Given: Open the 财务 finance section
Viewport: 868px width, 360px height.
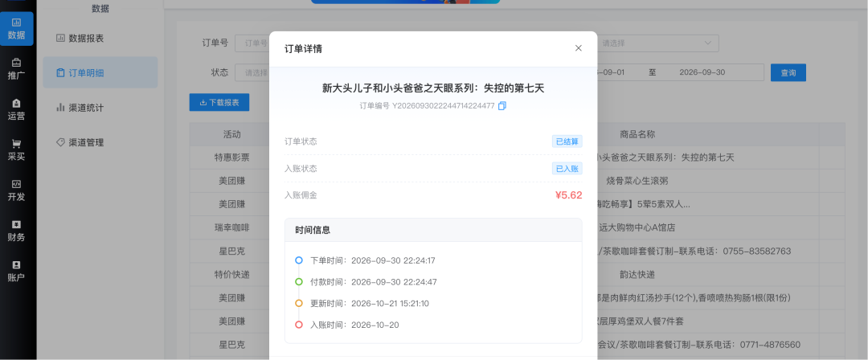Looking at the screenshot, I should point(16,231).
